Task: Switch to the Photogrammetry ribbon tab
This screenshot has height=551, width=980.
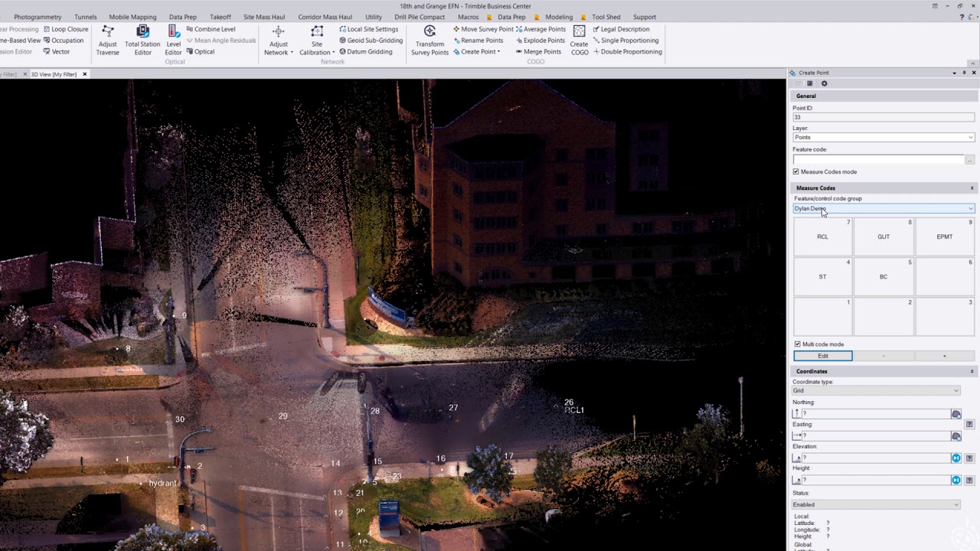Action: (38, 17)
